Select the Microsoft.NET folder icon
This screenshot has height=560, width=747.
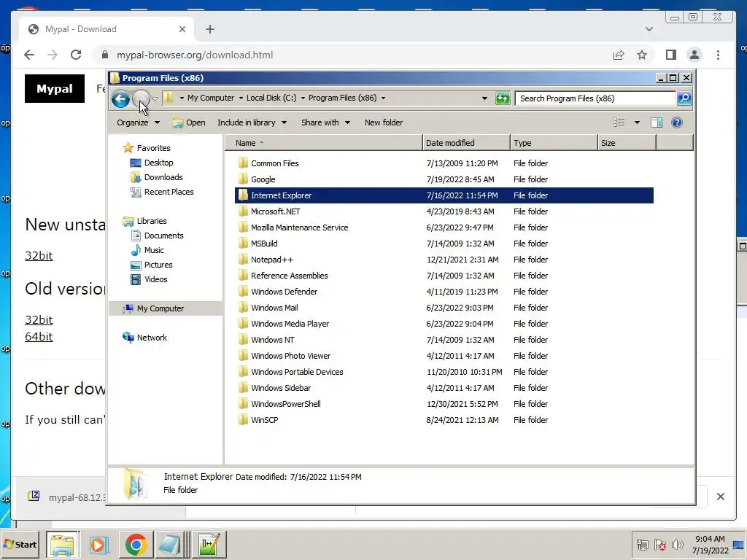[x=243, y=211]
